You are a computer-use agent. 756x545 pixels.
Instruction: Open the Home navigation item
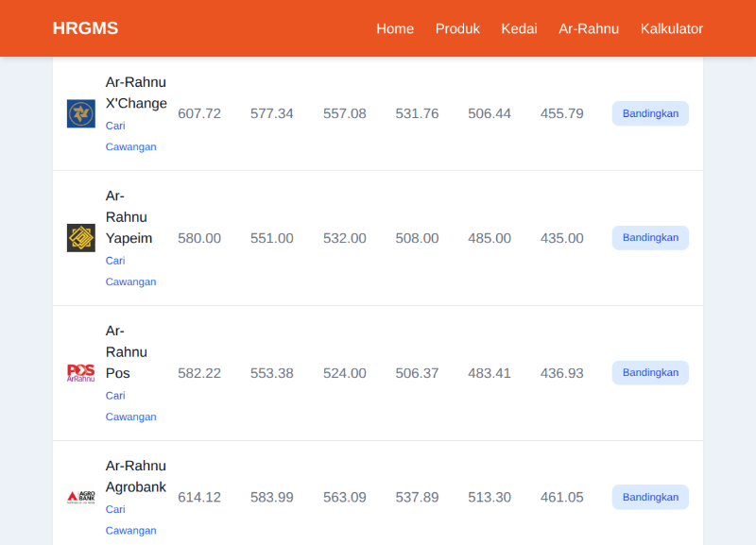point(395,28)
